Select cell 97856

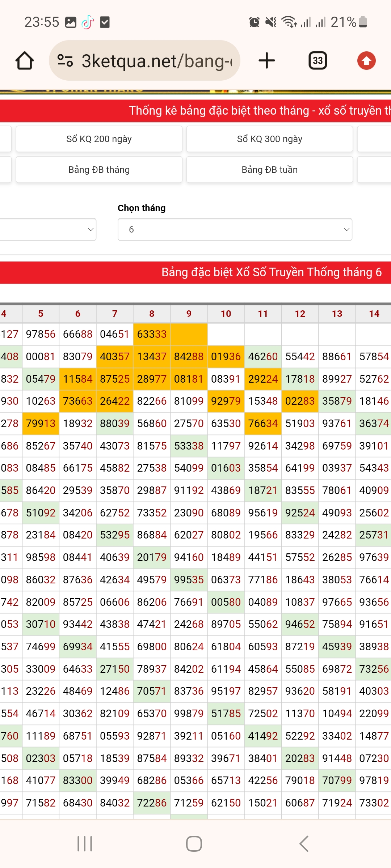tap(41, 334)
